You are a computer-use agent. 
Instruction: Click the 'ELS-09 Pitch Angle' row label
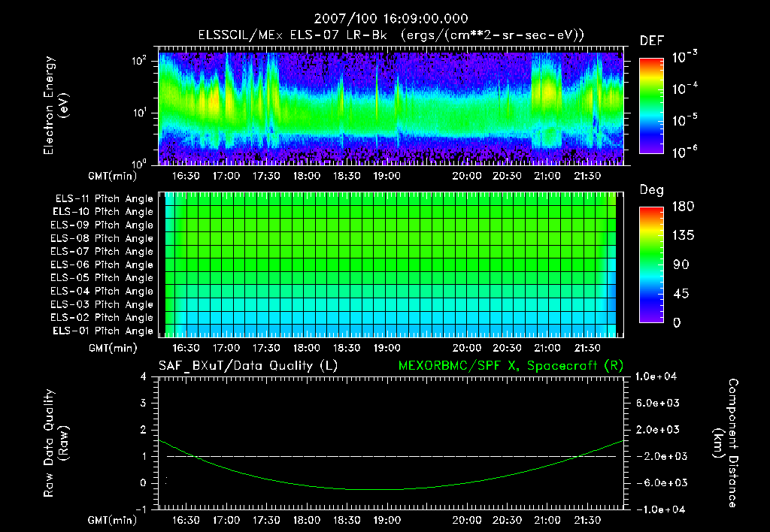coord(102,225)
